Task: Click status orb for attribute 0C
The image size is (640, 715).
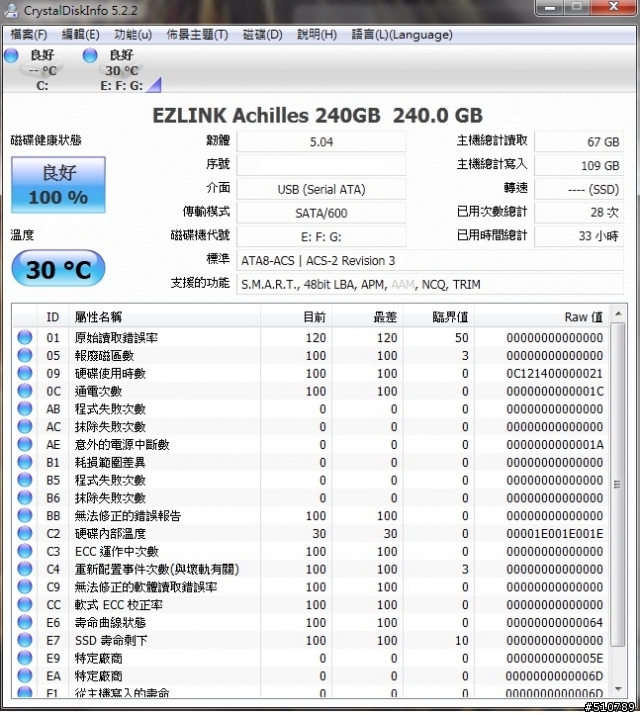Action: [25, 391]
